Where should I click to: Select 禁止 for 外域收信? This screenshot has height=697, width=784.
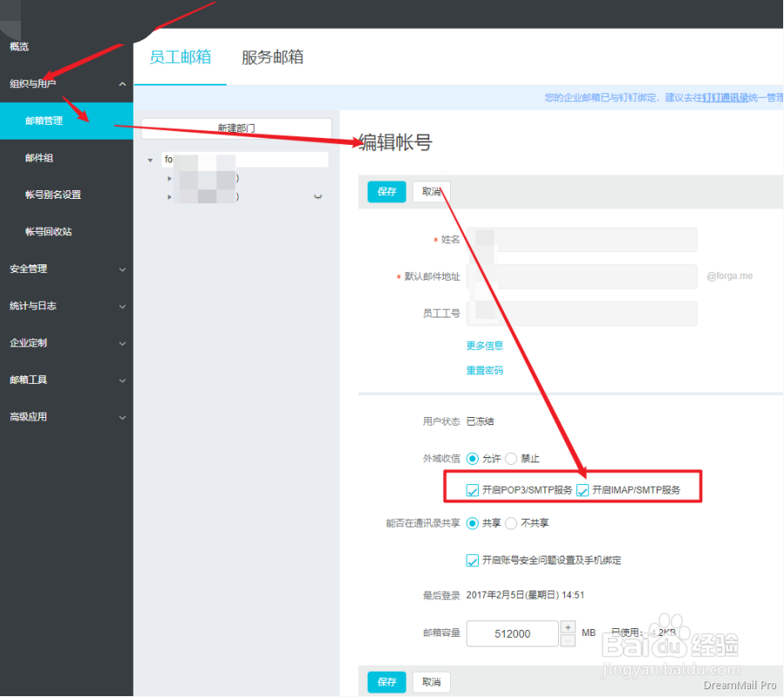[511, 459]
